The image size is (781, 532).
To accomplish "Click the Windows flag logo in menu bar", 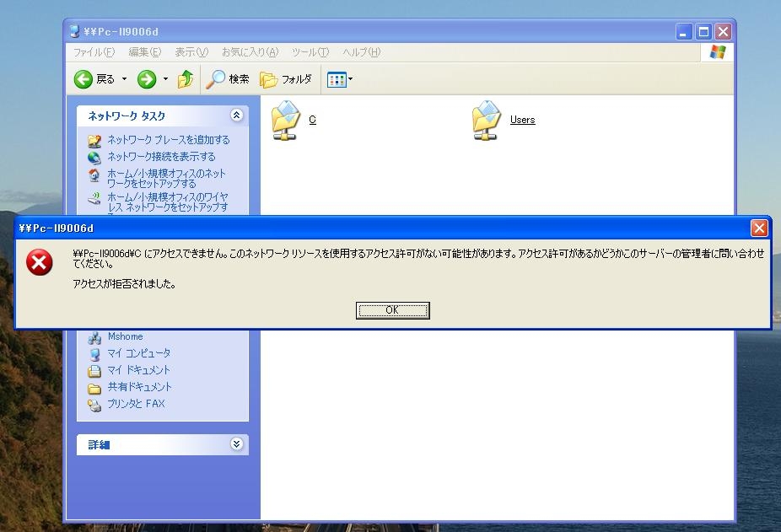I will (x=717, y=51).
